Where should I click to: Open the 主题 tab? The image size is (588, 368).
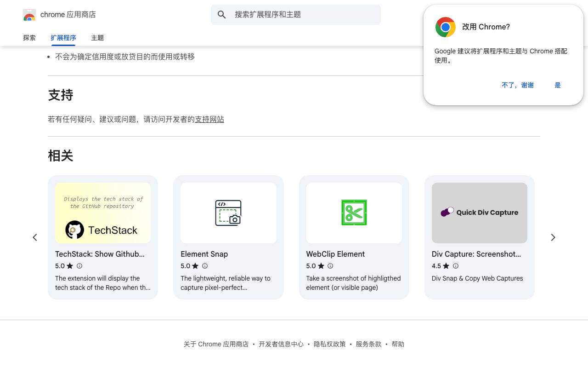point(97,38)
